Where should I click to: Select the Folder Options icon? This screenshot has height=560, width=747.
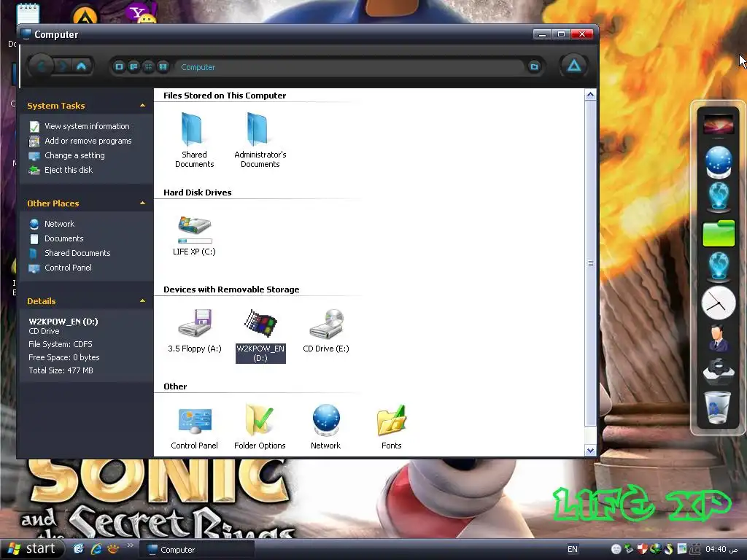260,419
